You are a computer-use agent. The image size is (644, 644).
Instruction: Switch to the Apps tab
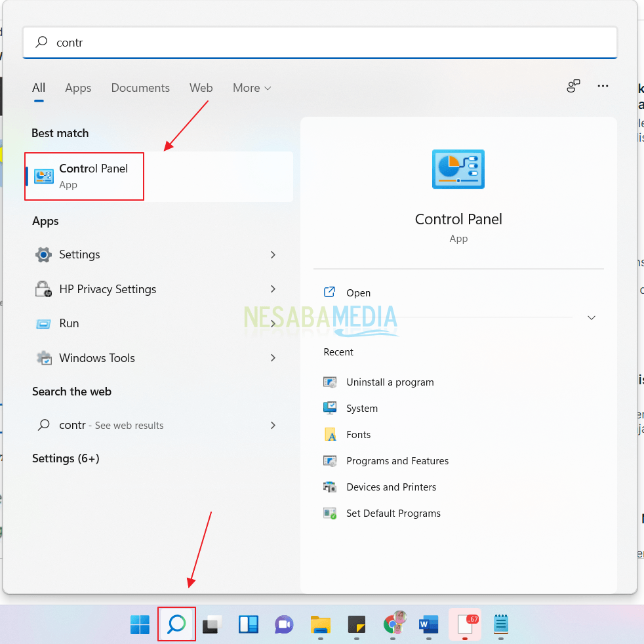(x=78, y=88)
